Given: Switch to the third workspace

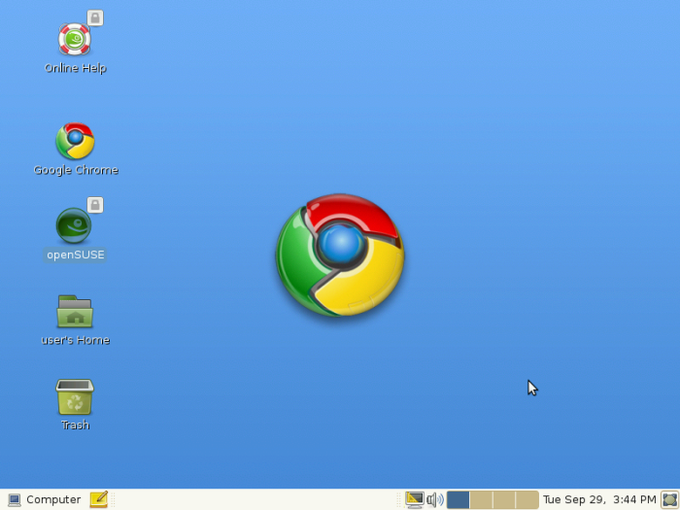Looking at the screenshot, I should 504,500.
